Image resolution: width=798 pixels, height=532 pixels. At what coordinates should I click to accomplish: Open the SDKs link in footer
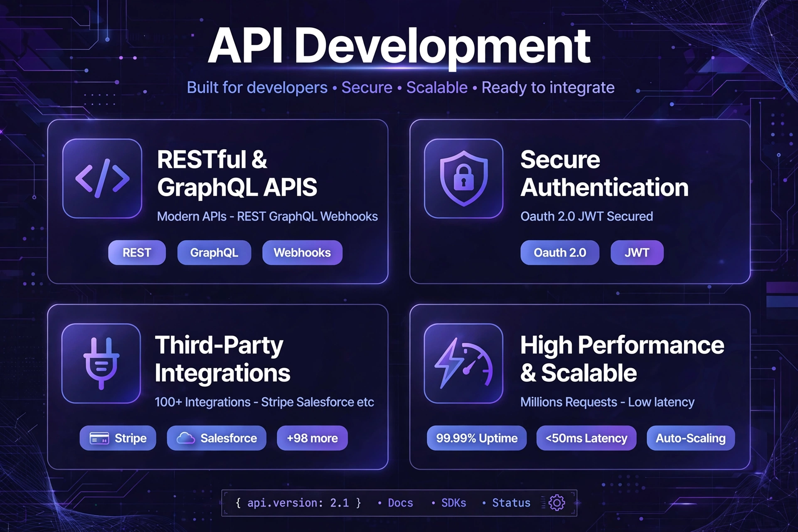click(453, 503)
